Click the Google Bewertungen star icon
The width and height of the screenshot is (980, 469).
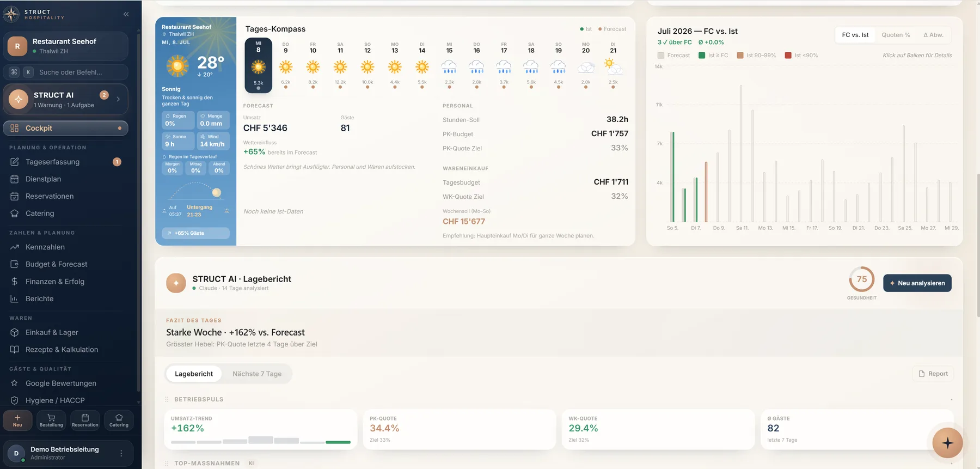click(15, 383)
